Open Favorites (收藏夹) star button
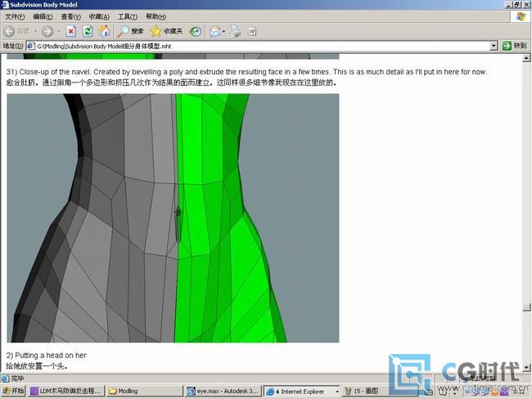The height and width of the screenshot is (399, 532). click(x=166, y=31)
